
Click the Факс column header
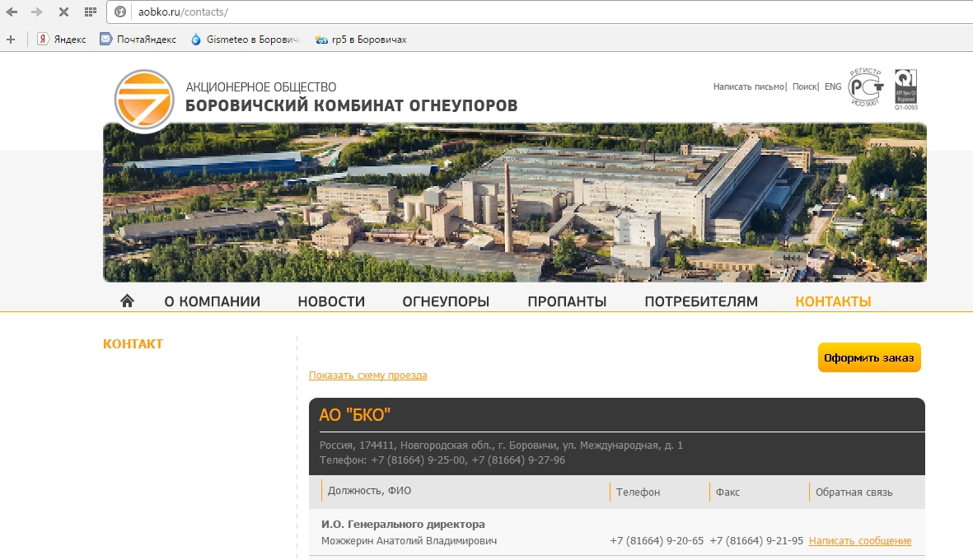click(727, 492)
